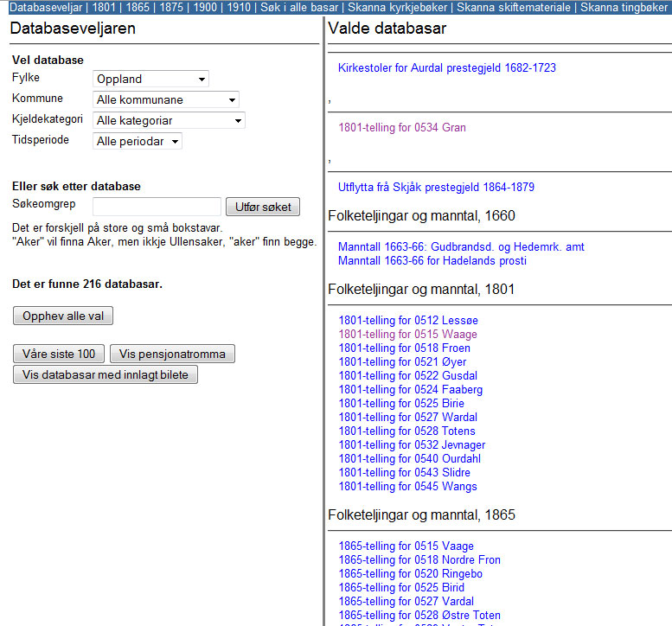Viewport: 672px width, 626px height.
Task: Click the Søkeomgrep search input field
Action: (157, 207)
